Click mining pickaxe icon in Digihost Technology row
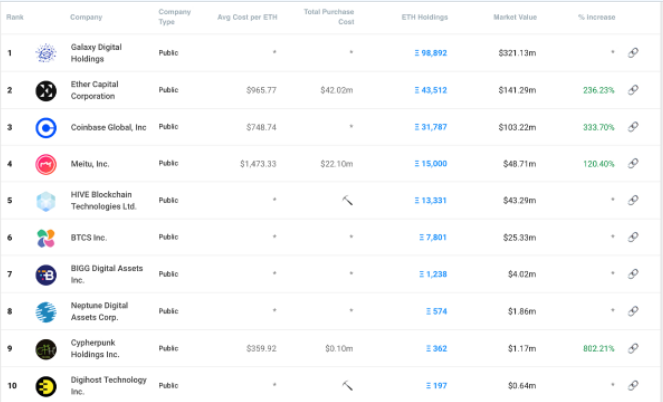 [x=347, y=385]
